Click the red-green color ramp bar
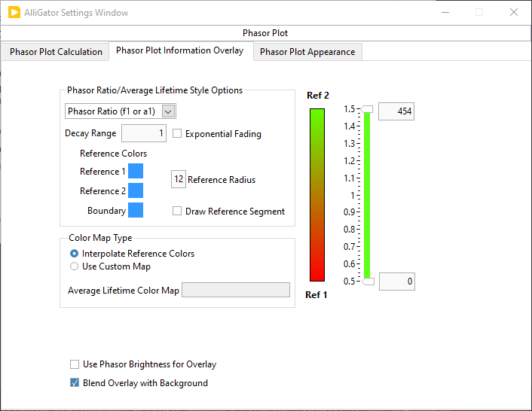Viewport: 532px width, 411px height. [x=317, y=195]
